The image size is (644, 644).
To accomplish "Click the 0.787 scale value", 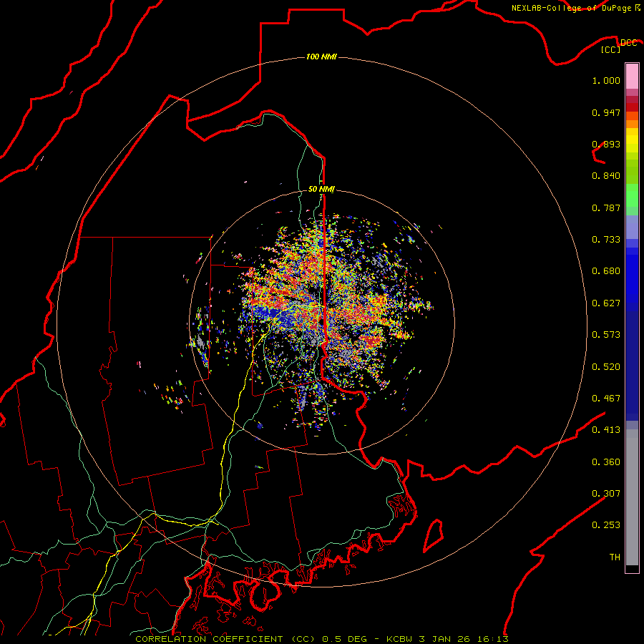I will click(x=606, y=208).
